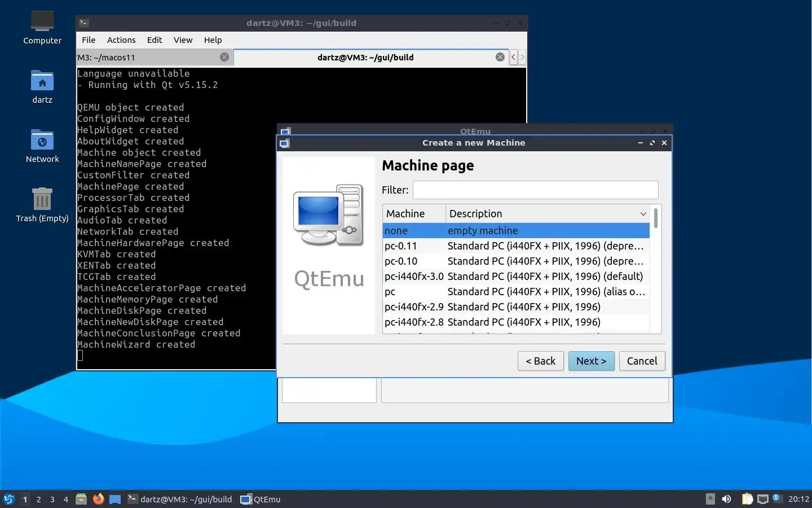Click the show desktop icon in taskbar

coord(115,499)
